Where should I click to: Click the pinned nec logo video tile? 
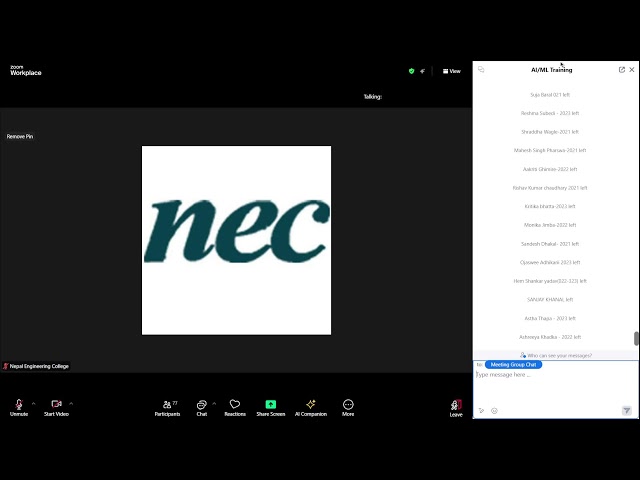pyautogui.click(x=236, y=240)
